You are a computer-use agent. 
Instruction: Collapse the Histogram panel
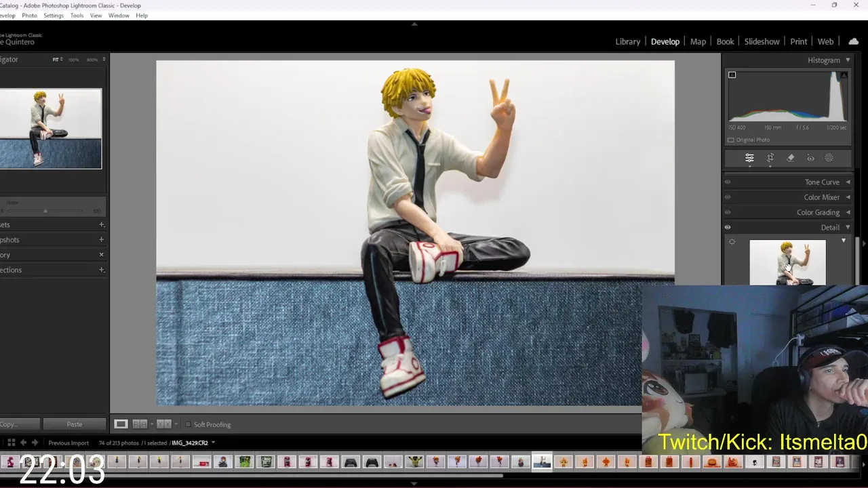[848, 60]
